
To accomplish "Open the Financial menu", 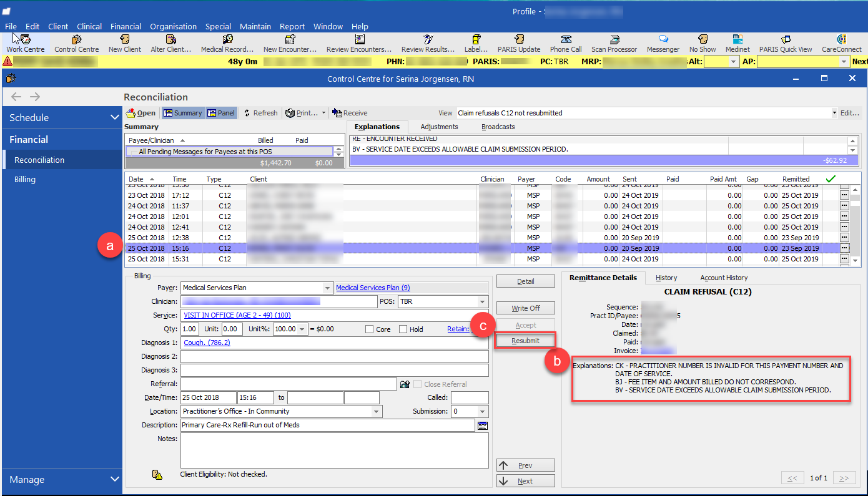I will [x=126, y=27].
